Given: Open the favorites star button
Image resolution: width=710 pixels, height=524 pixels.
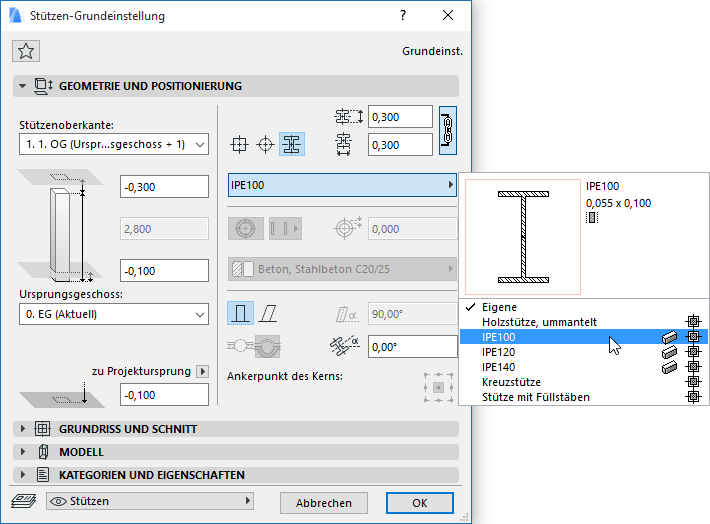Looking at the screenshot, I should (26, 51).
